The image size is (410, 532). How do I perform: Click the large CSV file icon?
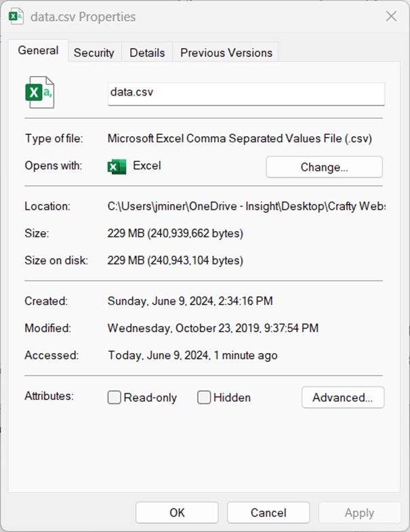tap(39, 94)
